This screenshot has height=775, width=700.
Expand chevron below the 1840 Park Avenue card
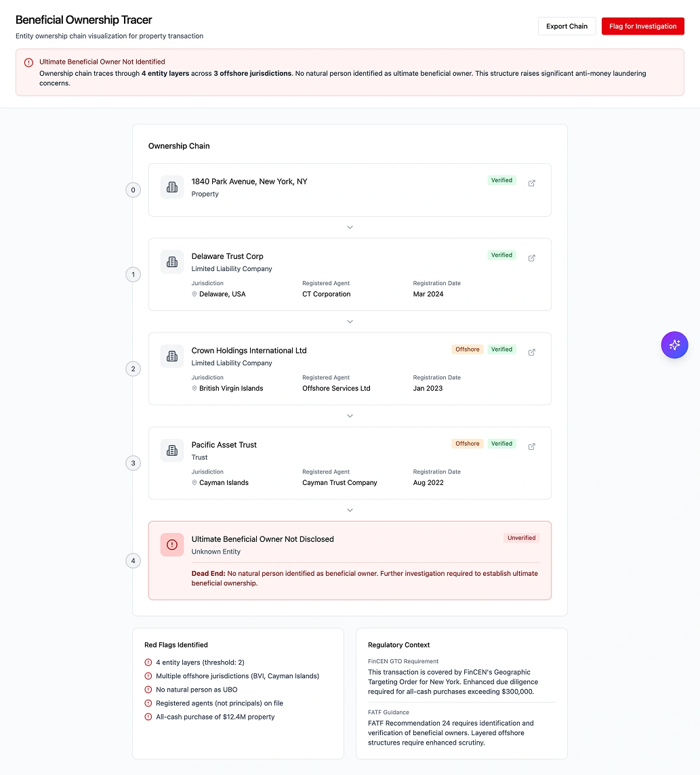tap(350, 228)
